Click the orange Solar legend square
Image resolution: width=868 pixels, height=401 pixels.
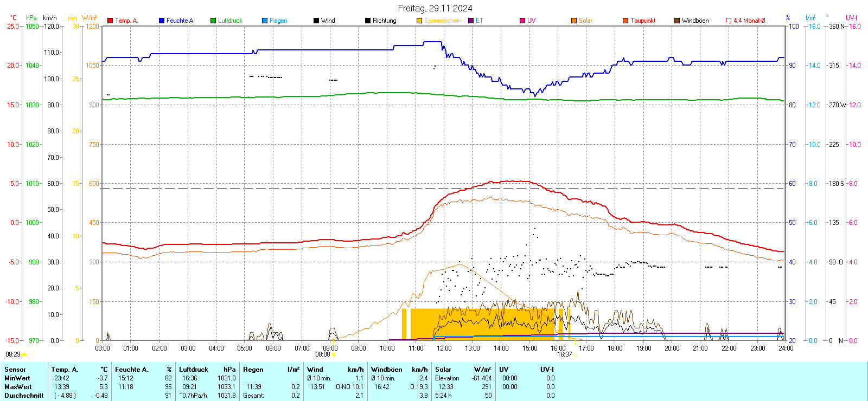tap(574, 21)
